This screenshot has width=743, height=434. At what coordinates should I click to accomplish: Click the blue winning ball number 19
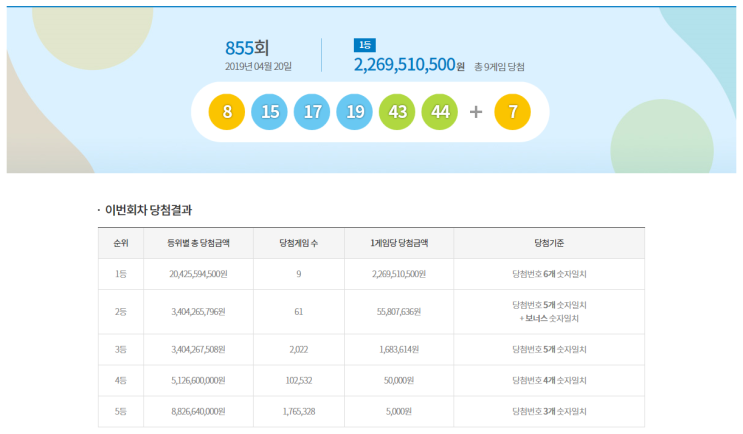pos(354,112)
